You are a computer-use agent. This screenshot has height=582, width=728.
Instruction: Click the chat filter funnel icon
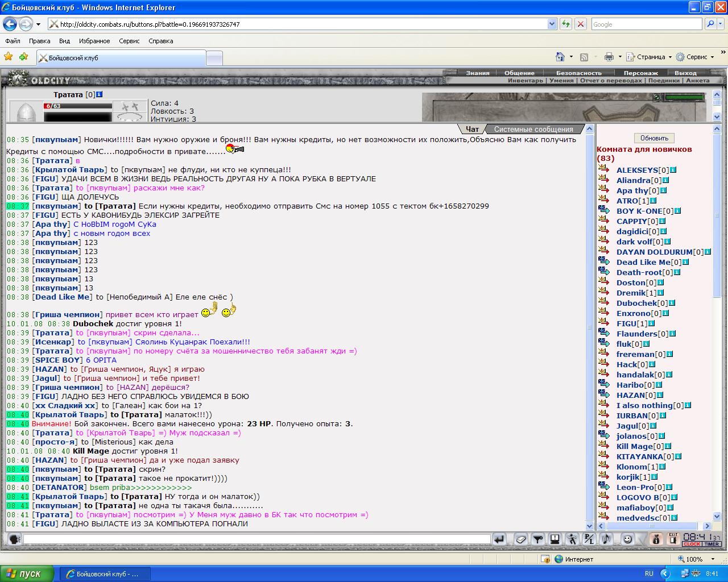tap(537, 539)
